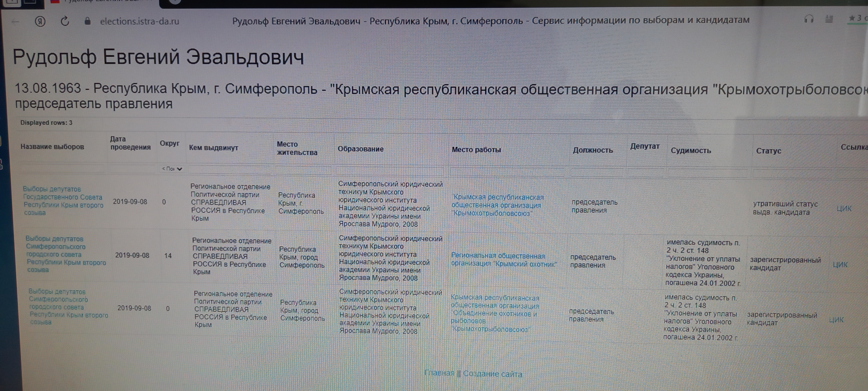Reload the page with refresh icon

coord(65,21)
